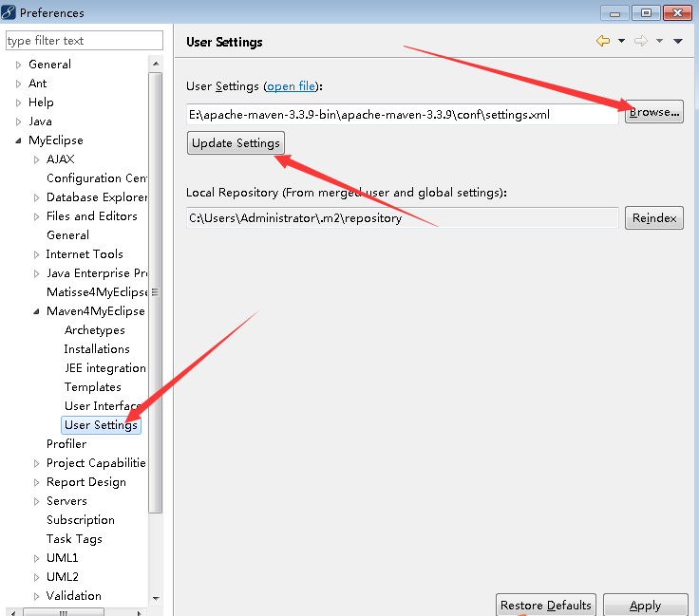Select Archetypes under Maven4MyEclipse
Image resolution: width=699 pixels, height=616 pixels.
click(95, 330)
